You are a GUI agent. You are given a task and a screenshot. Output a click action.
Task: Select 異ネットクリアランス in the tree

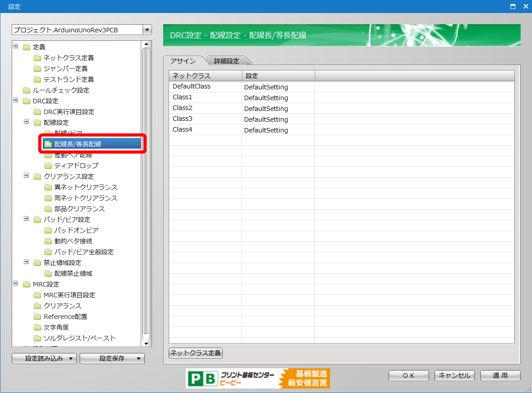pyautogui.click(x=85, y=187)
